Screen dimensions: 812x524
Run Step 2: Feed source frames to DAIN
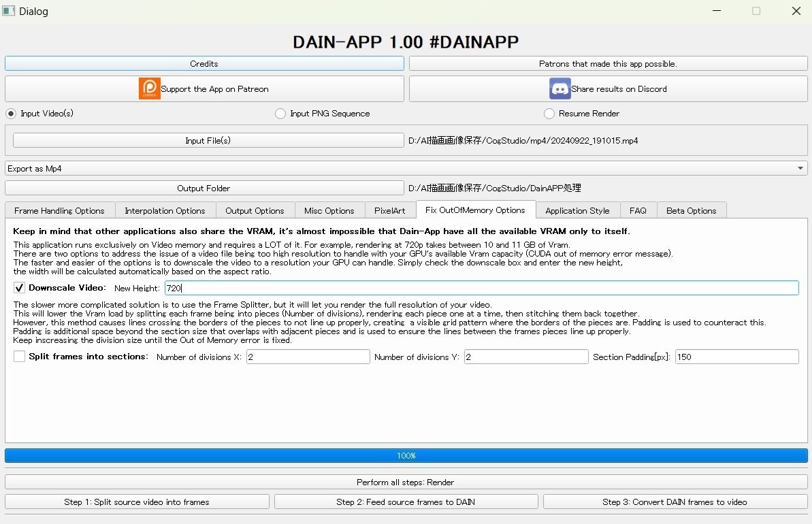[406, 502]
